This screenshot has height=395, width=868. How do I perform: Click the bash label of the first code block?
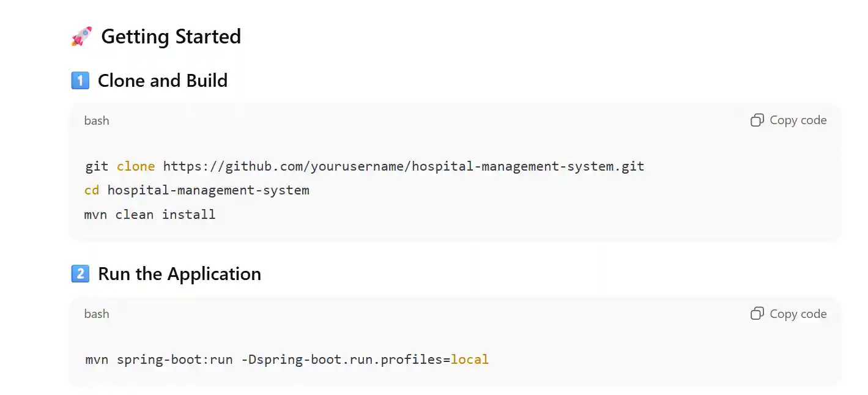pos(97,120)
